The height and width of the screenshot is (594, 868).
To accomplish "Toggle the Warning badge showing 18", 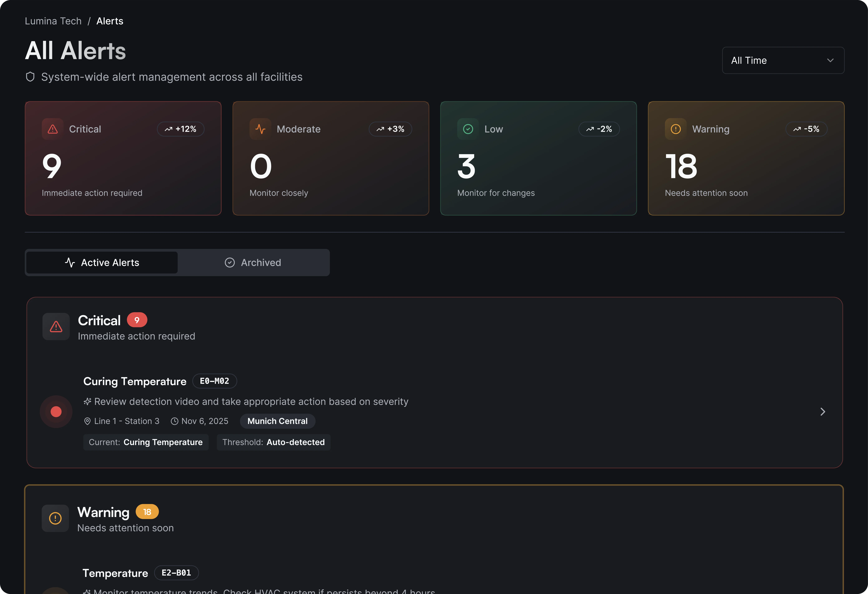I will coord(147,512).
